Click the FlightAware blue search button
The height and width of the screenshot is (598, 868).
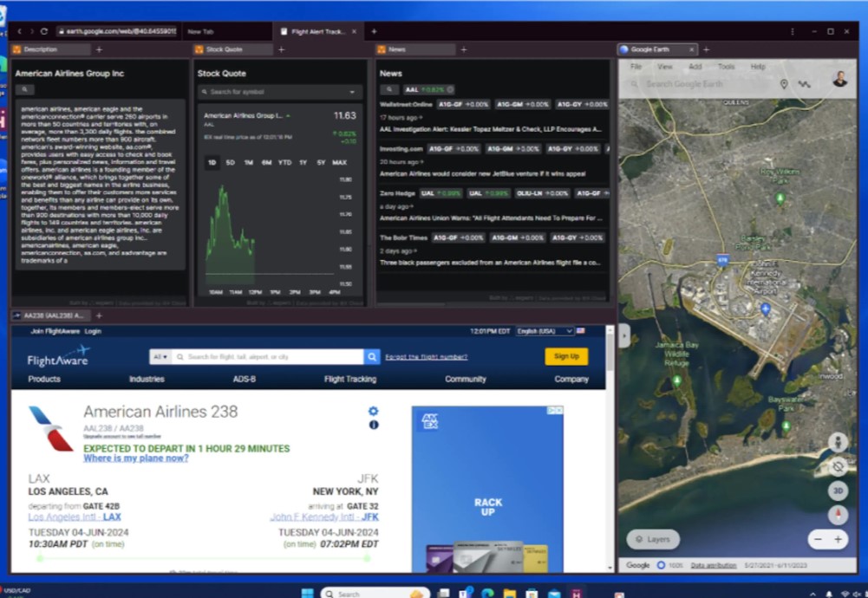pyautogui.click(x=371, y=357)
